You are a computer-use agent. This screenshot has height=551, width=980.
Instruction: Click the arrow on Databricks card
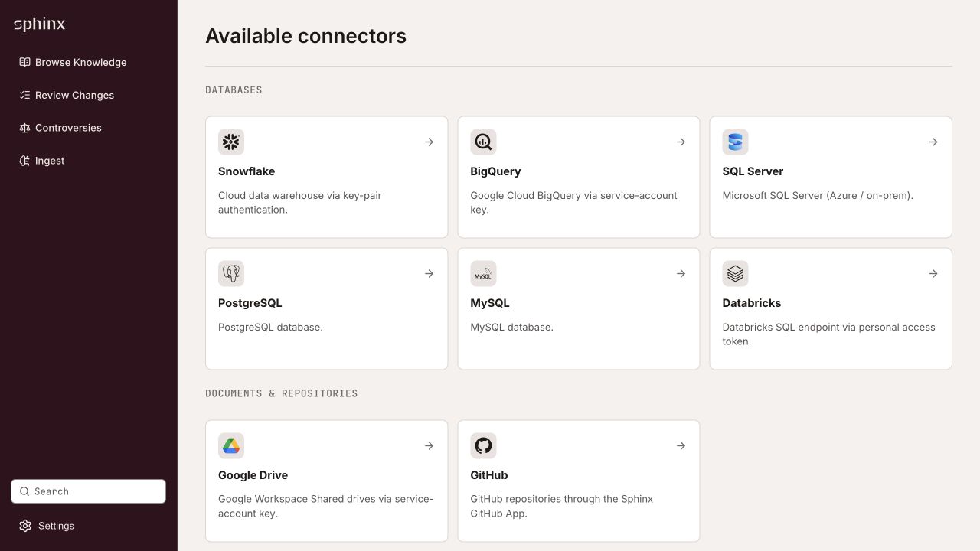click(x=933, y=273)
